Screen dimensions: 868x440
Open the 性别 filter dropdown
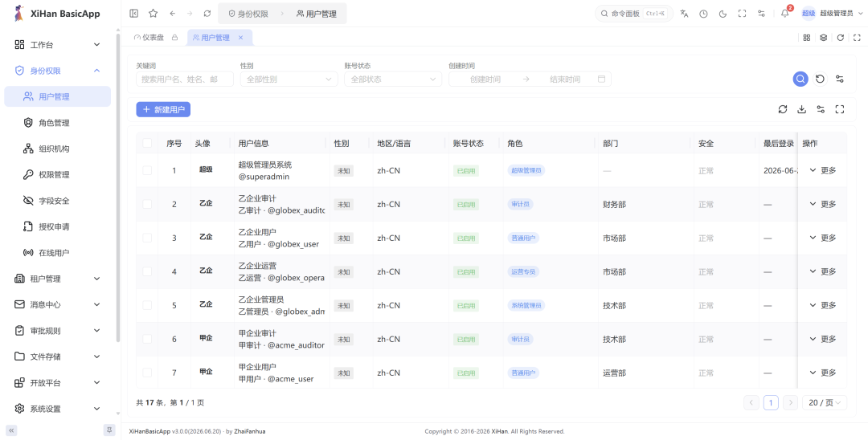(x=289, y=79)
